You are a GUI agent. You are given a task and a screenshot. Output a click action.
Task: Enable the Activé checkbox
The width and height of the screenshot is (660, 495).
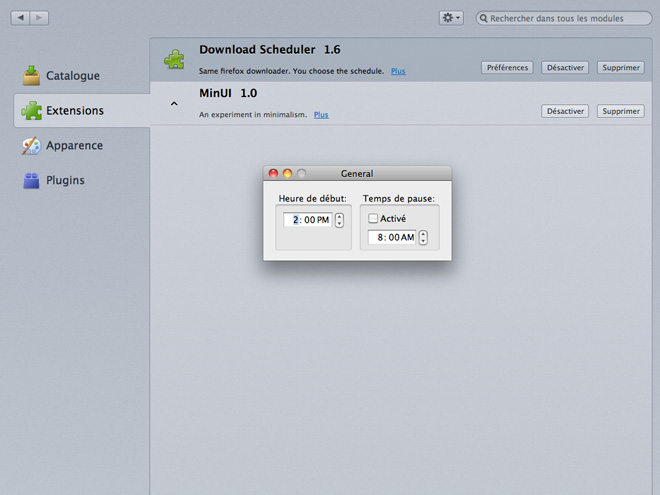(x=373, y=218)
